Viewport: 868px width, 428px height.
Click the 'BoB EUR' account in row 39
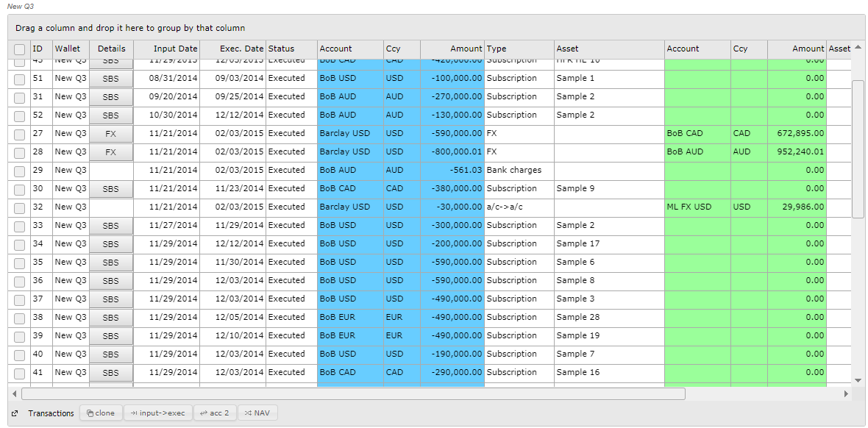tap(350, 335)
